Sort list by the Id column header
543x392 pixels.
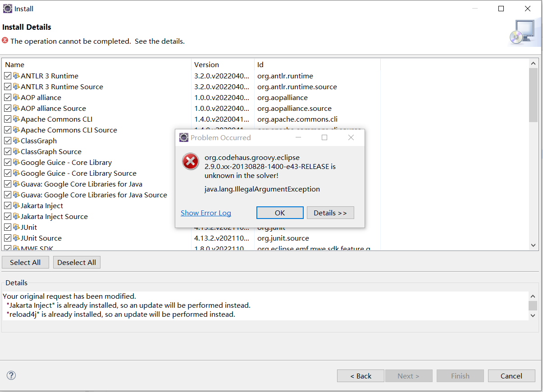[318, 64]
